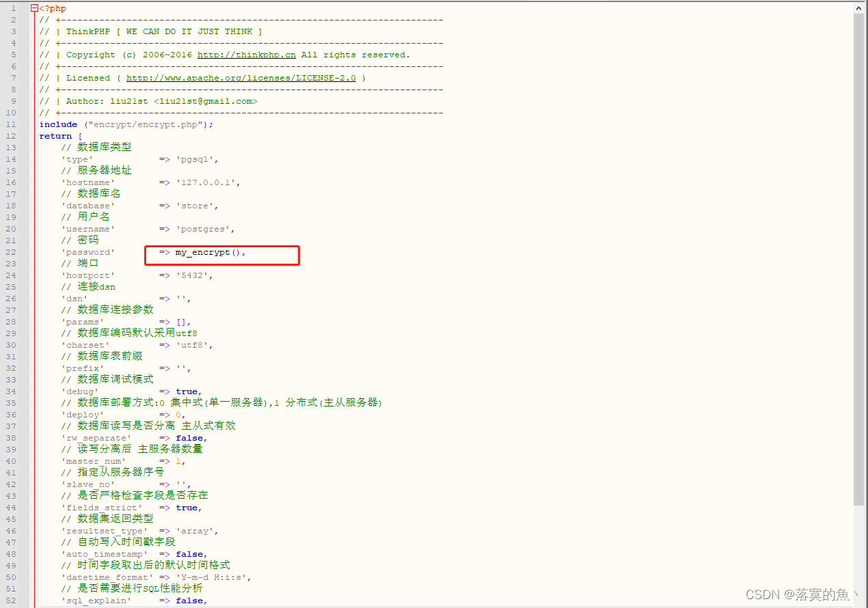The height and width of the screenshot is (608, 868).
Task: Click the scrollbar up arrow
Action: pyautogui.click(x=860, y=8)
